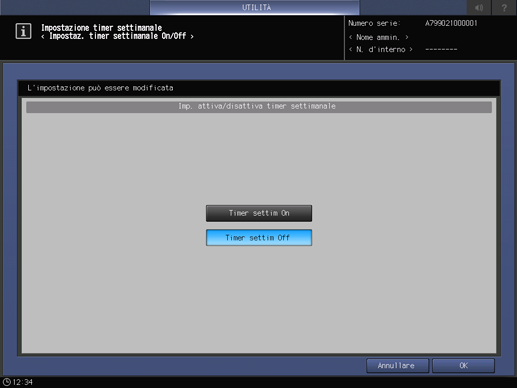Click the message L'impostazione può essere modificata
Screen dimensions: 517x388
click(x=100, y=88)
